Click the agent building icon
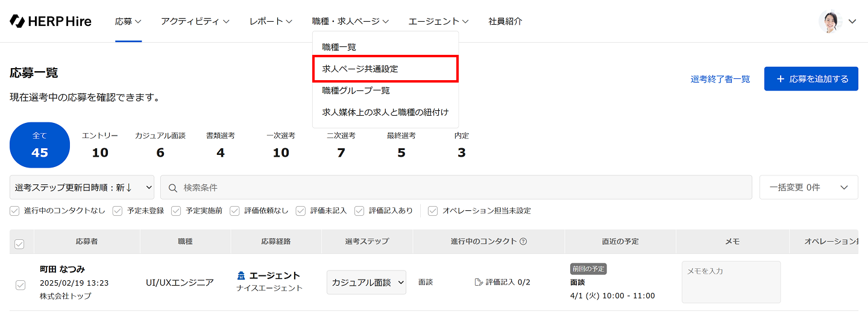868x317 pixels. coord(242,276)
